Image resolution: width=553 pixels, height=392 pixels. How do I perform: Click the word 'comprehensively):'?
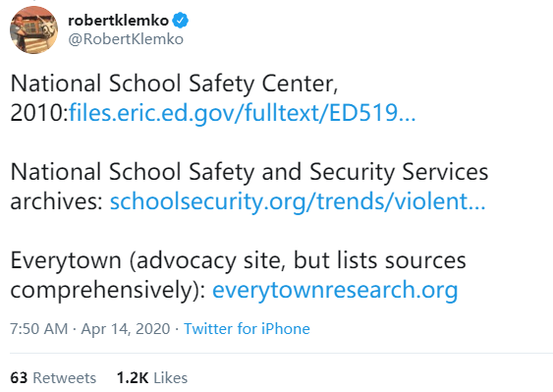108,291
